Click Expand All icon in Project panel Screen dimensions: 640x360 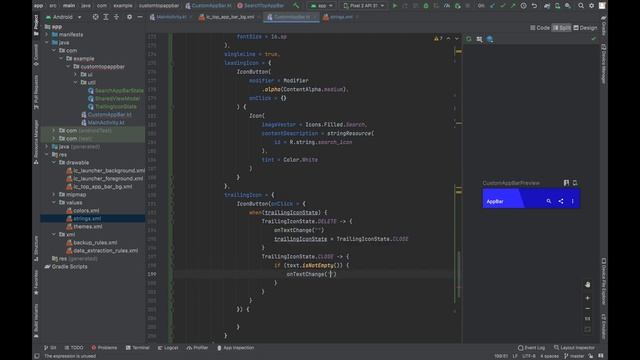[106, 17]
